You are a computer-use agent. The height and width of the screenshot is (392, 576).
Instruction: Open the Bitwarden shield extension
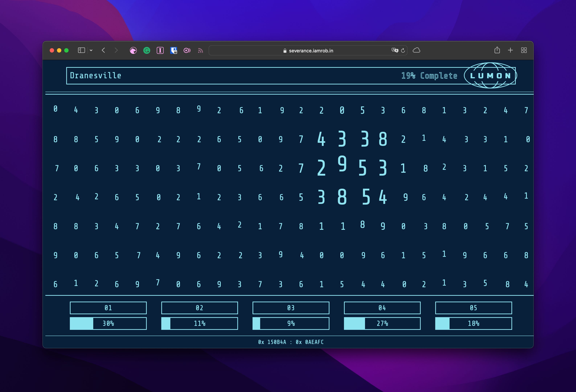click(x=173, y=51)
